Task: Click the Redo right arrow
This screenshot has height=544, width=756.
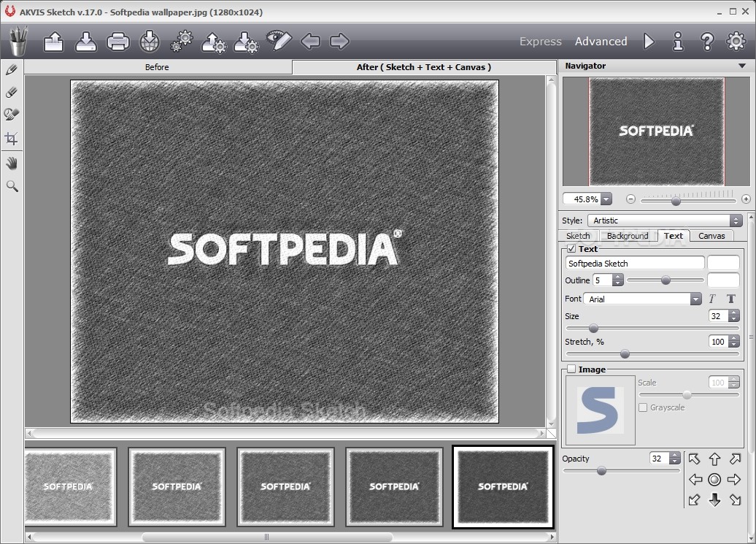Action: point(339,41)
